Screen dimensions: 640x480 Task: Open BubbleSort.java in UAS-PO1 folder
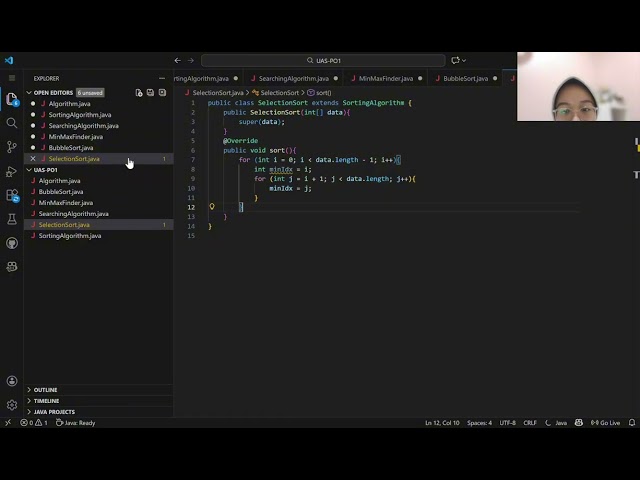61,192
